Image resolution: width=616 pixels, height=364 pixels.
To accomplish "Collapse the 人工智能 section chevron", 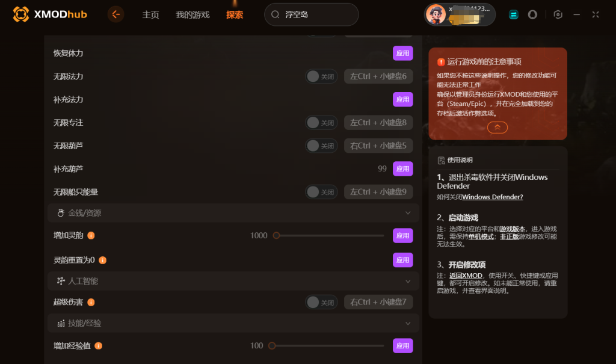I will click(408, 281).
